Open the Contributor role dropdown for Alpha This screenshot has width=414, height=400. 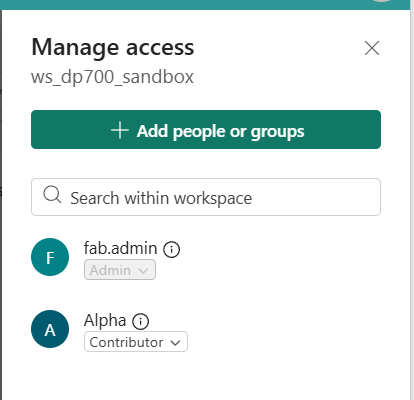pyautogui.click(x=136, y=342)
